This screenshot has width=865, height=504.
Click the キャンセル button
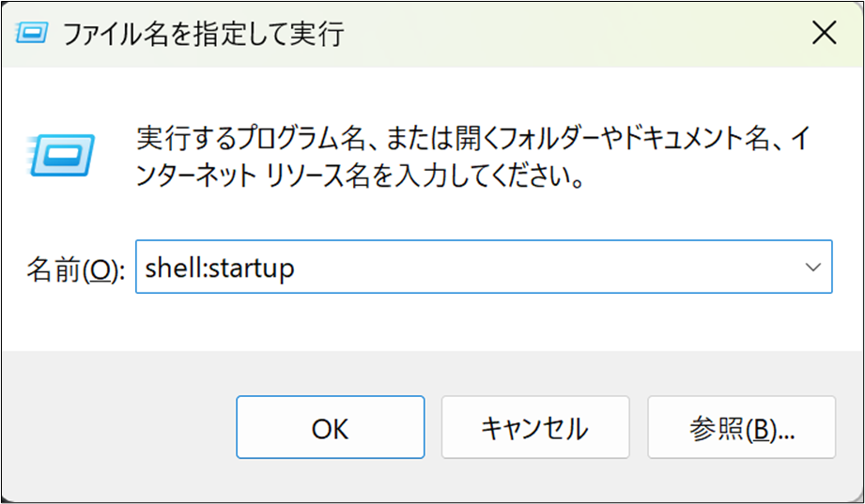534,429
